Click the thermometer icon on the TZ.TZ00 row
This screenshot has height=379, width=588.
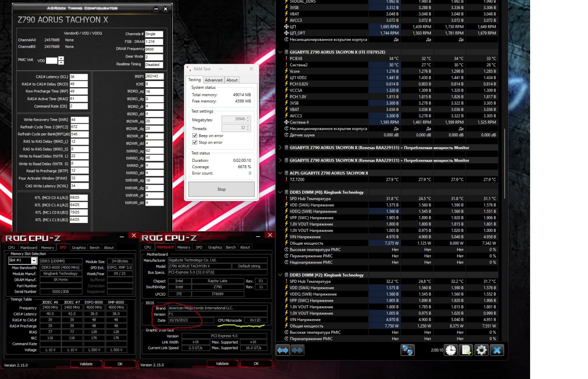tap(286, 179)
